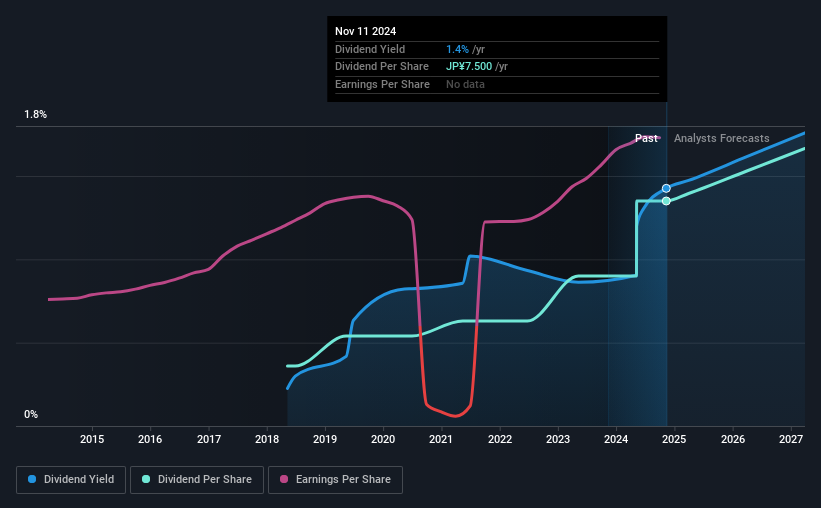
Task: Select the blue Dividend Yield data point marker
Action: tap(666, 189)
